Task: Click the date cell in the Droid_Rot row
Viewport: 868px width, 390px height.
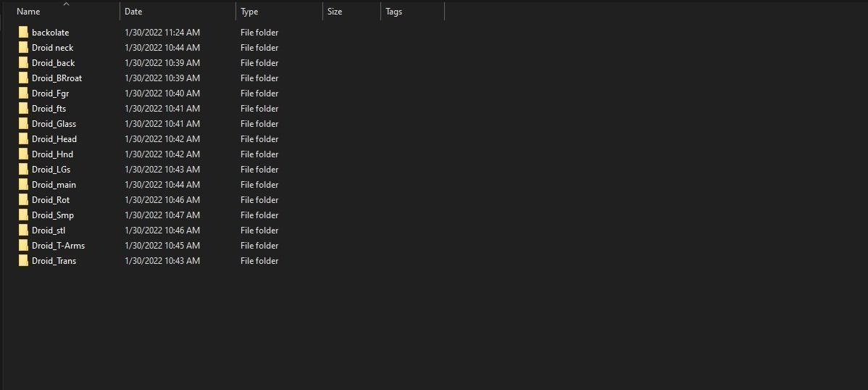Action: [162, 200]
